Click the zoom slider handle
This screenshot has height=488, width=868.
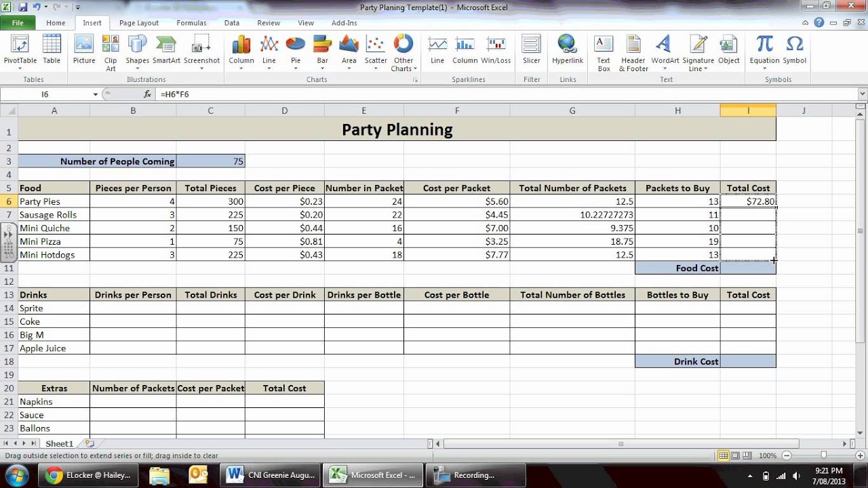tap(823, 455)
